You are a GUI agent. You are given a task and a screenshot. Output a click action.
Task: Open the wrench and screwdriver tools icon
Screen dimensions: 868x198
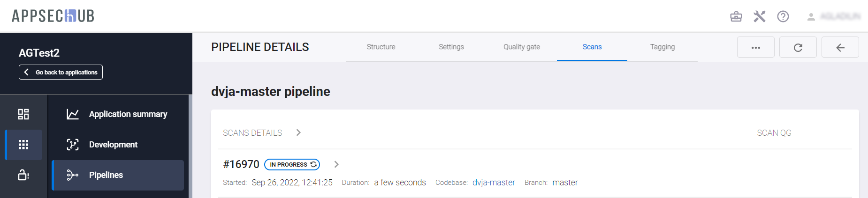pyautogui.click(x=760, y=17)
